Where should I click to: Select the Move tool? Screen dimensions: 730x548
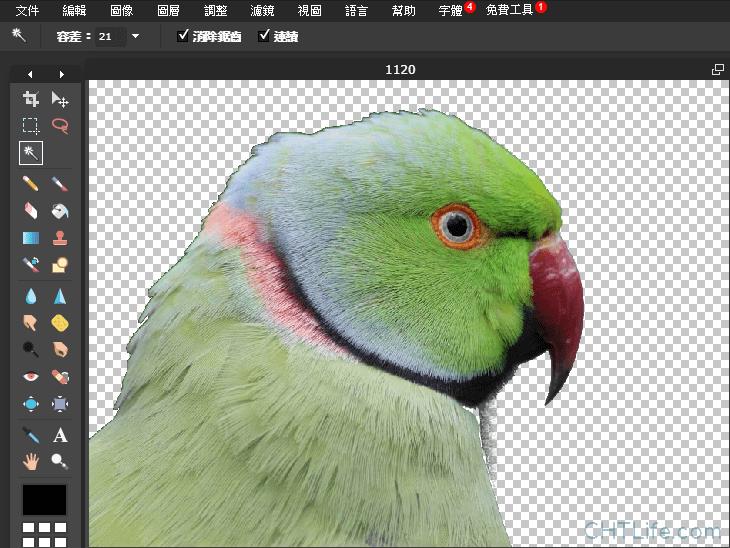60,99
